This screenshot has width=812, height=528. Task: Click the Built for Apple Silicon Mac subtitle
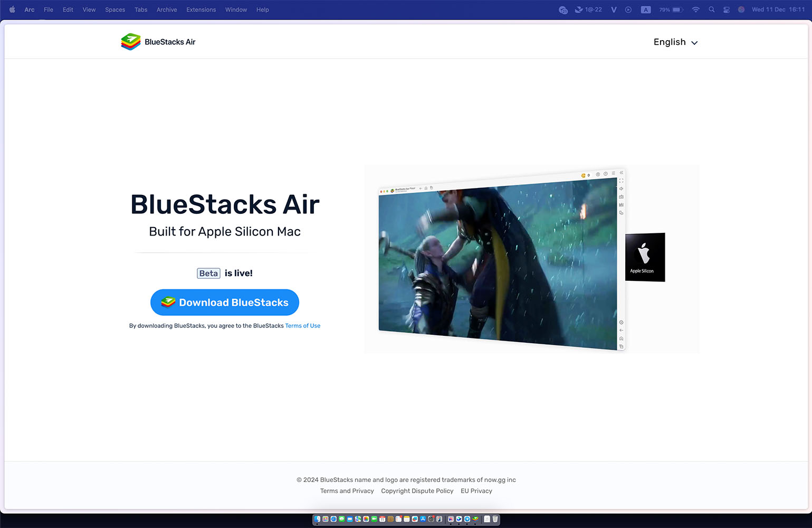tap(225, 231)
